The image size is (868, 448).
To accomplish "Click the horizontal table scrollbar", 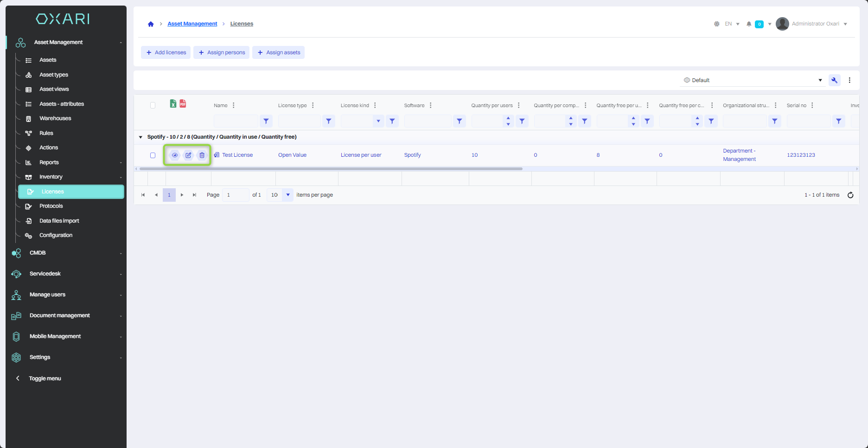I will coord(329,169).
